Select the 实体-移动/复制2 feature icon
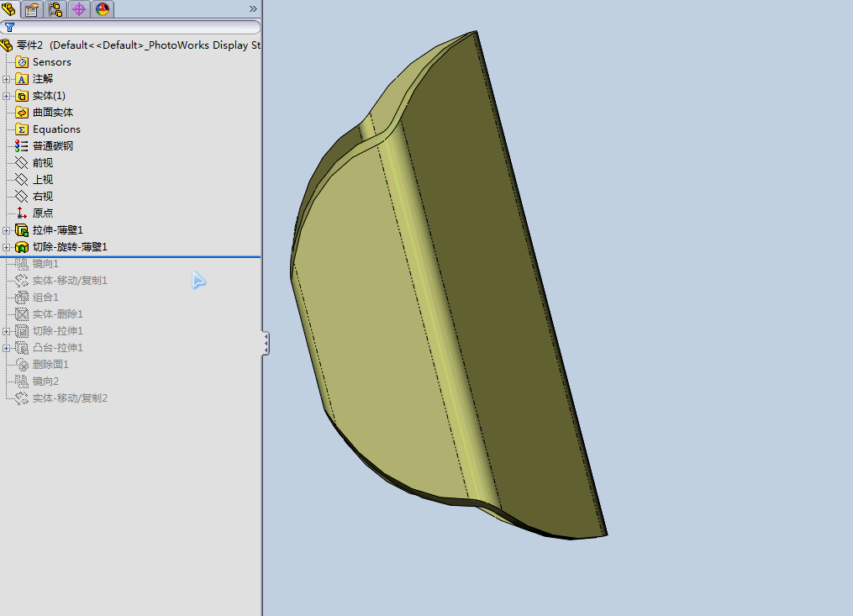This screenshot has height=616, width=853. [x=22, y=398]
